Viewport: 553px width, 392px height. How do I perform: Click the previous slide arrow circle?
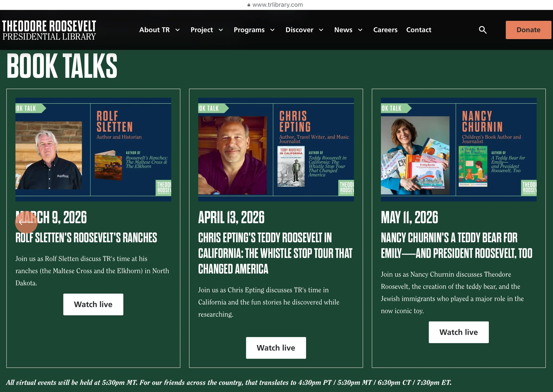click(x=26, y=222)
